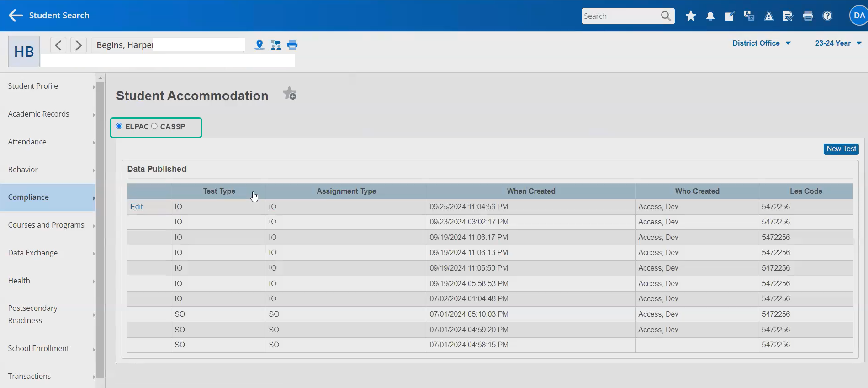This screenshot has width=868, height=388.
Task: Go to next student with right arrow
Action: click(x=79, y=45)
